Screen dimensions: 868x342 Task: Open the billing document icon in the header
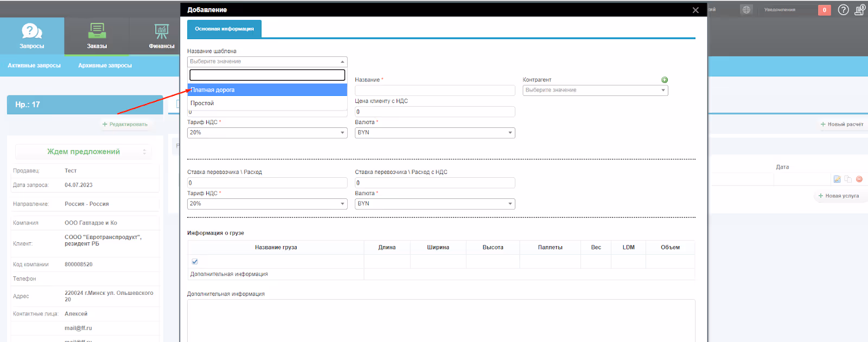(860, 10)
